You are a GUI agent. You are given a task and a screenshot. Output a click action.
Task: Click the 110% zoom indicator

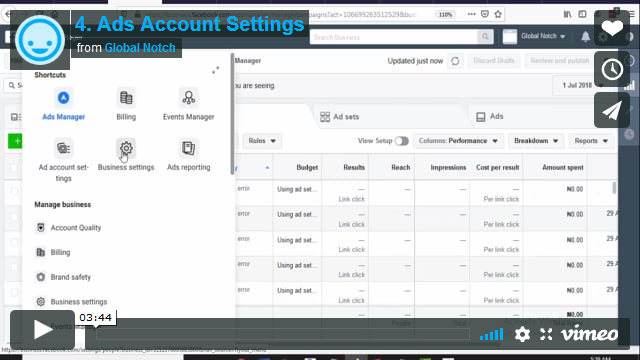tap(445, 14)
